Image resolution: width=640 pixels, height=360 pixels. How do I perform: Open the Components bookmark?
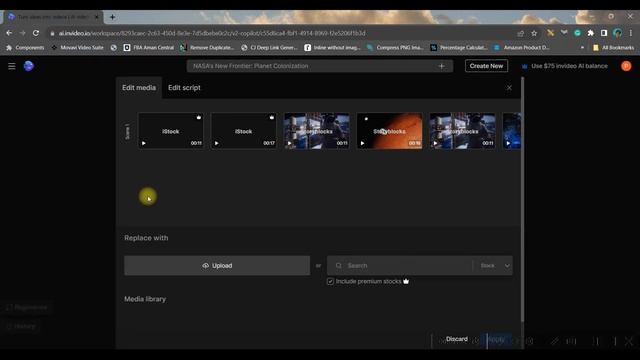[25, 48]
